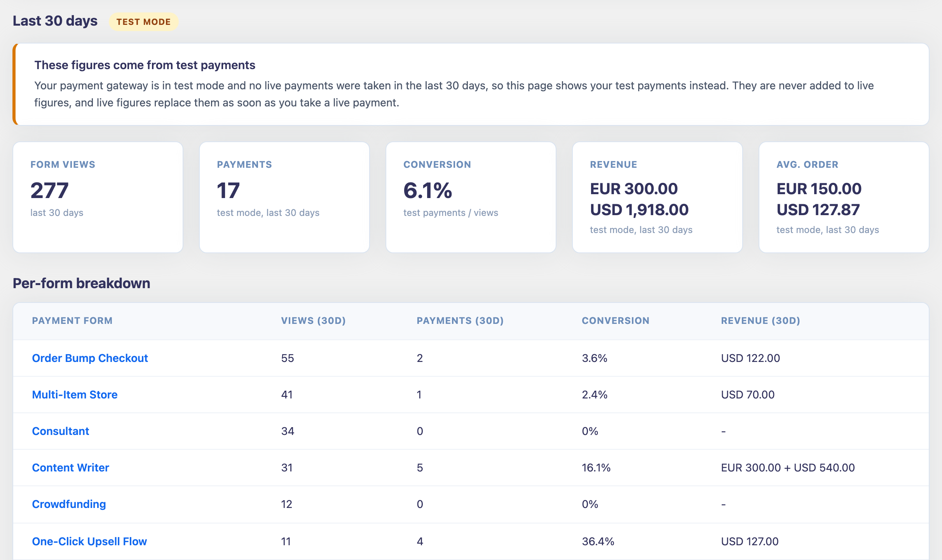Image resolution: width=942 pixels, height=560 pixels.
Task: Click the payments count 5 for Content Writer
Action: pyautogui.click(x=420, y=468)
